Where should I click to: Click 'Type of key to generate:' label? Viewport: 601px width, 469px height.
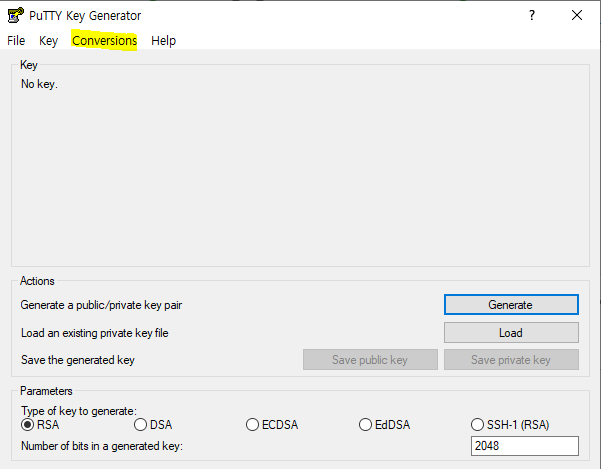click(x=79, y=411)
